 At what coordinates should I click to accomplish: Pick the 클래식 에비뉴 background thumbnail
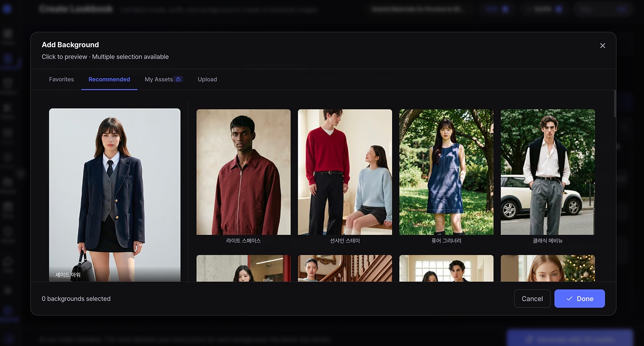548,172
